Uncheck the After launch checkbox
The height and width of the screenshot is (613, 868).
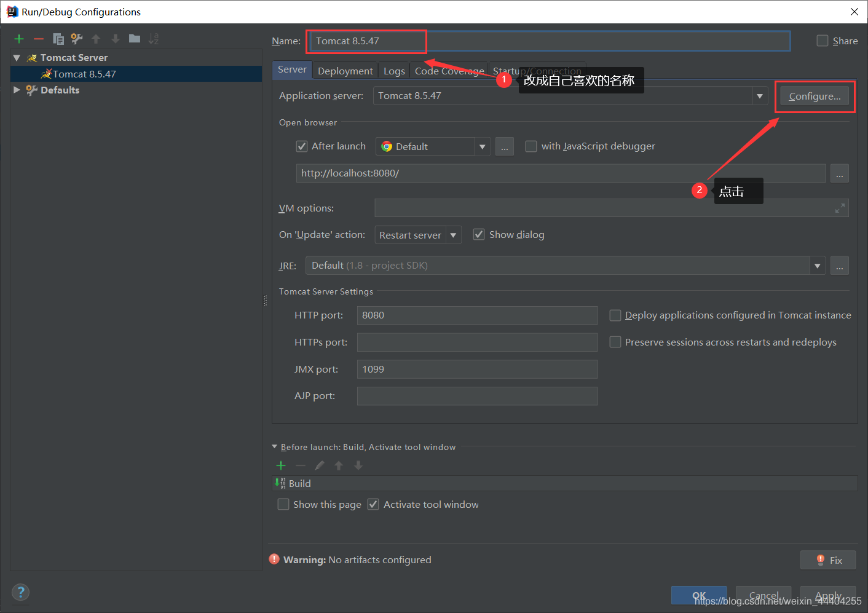(x=302, y=146)
